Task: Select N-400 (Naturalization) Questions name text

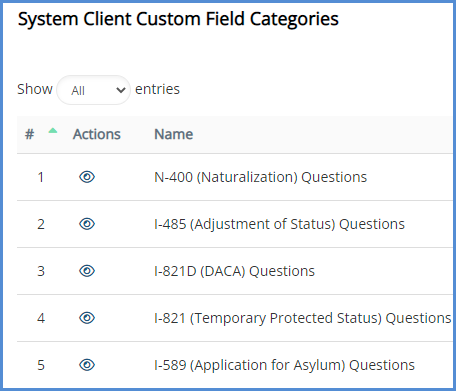Action: [x=261, y=177]
